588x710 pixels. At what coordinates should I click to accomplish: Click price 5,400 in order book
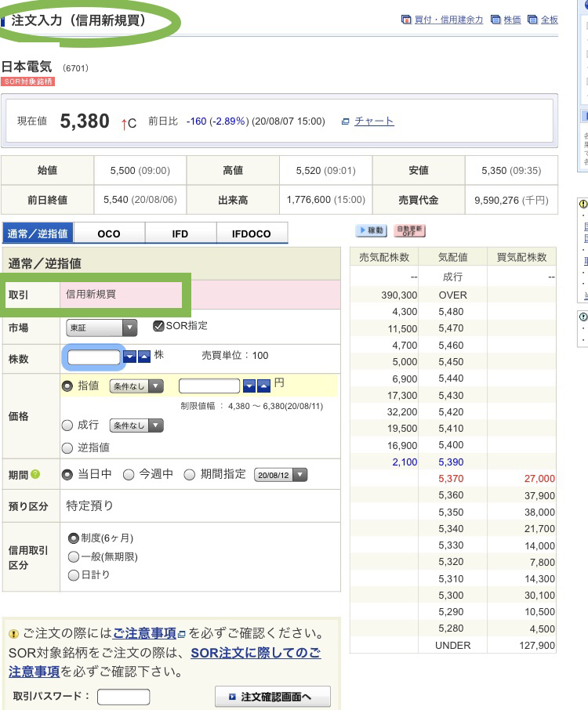pos(451,445)
